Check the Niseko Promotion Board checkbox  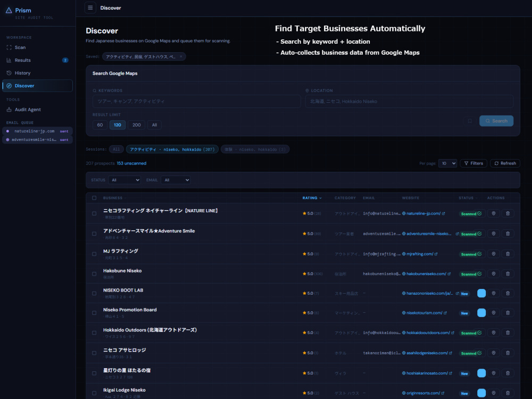point(94,313)
